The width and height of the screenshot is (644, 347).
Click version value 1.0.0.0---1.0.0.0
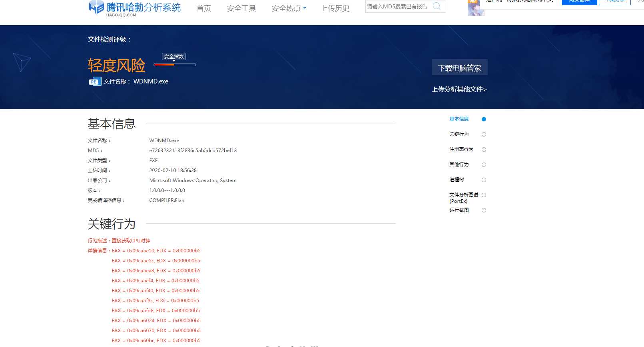click(x=167, y=190)
